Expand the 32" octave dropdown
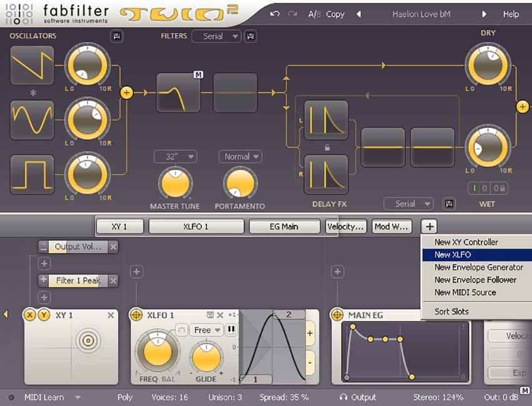 tap(176, 157)
